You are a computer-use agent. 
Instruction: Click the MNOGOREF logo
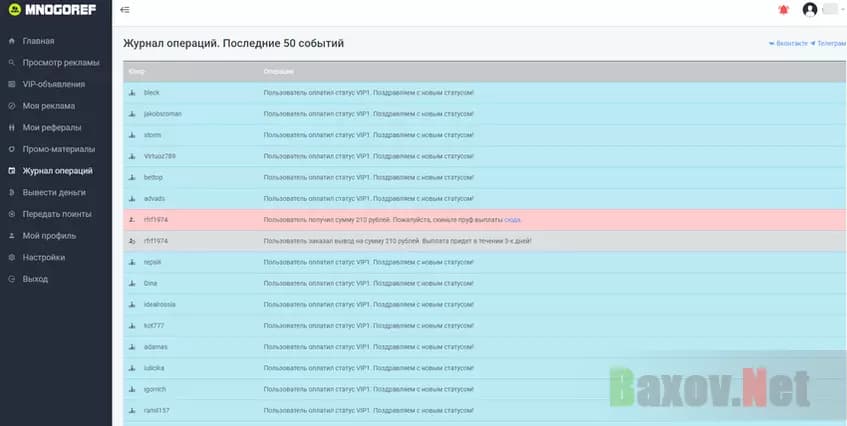[x=52, y=10]
